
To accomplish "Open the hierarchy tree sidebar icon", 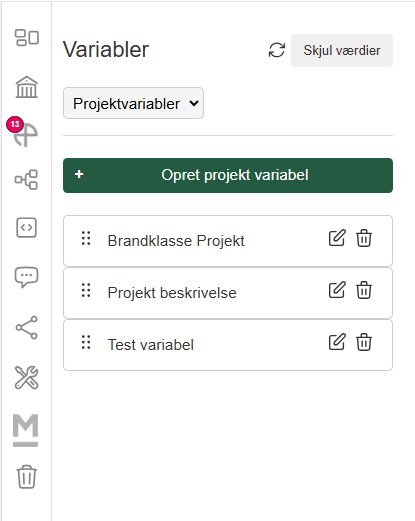I will [26, 179].
